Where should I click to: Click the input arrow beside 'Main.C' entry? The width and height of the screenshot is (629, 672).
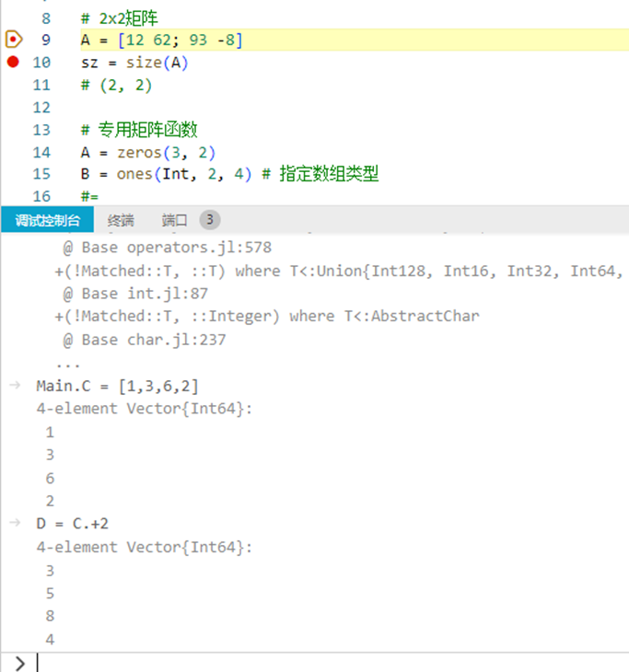[x=15, y=386]
